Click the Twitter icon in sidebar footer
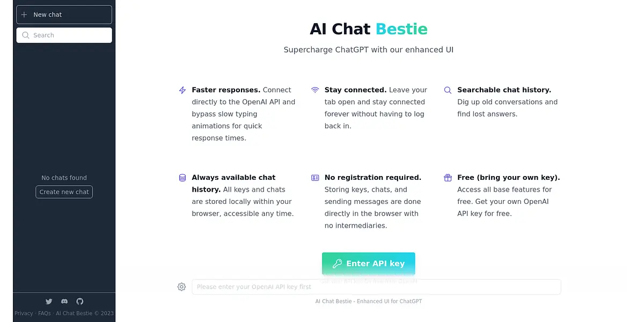 tap(49, 302)
